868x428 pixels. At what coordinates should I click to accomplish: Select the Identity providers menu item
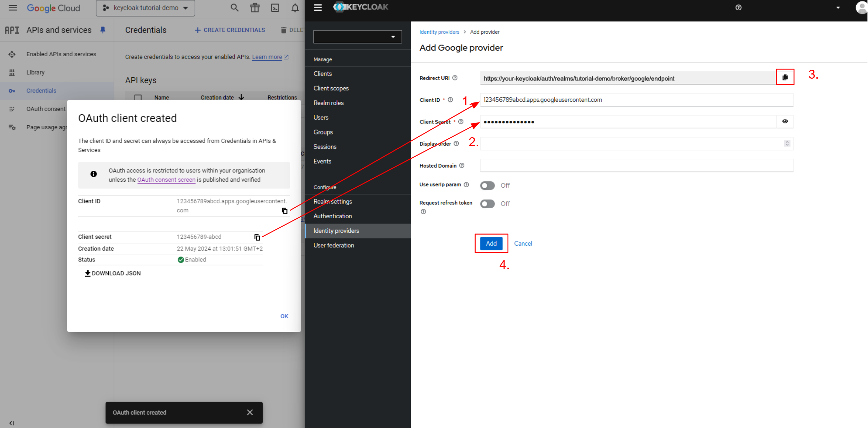pos(337,231)
